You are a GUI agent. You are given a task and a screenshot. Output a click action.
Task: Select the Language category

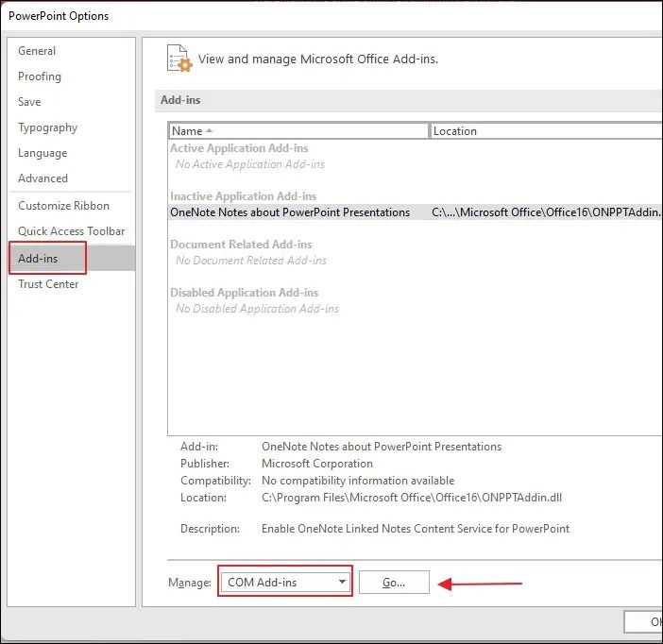(42, 153)
